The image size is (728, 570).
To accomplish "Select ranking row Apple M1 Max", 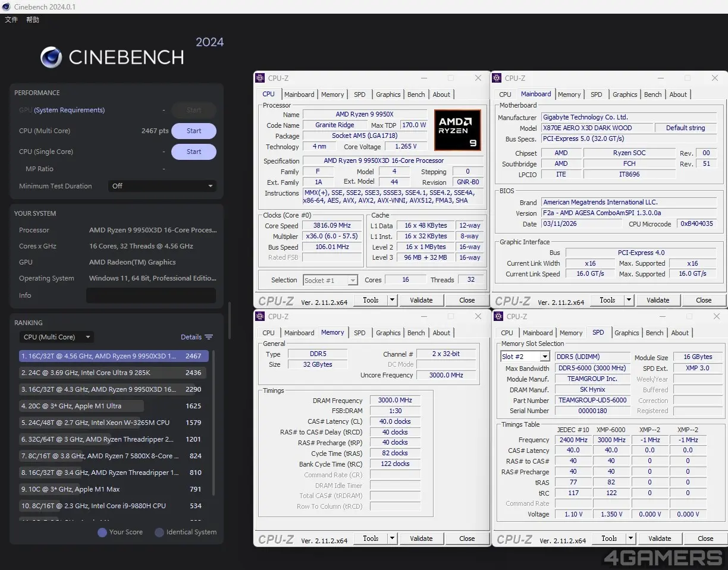I will click(112, 489).
